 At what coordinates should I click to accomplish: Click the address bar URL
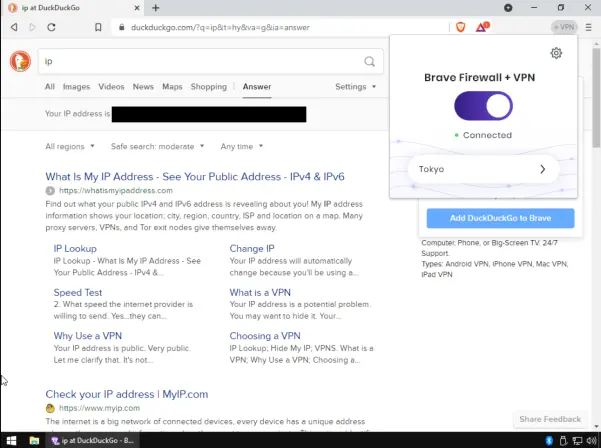220,27
